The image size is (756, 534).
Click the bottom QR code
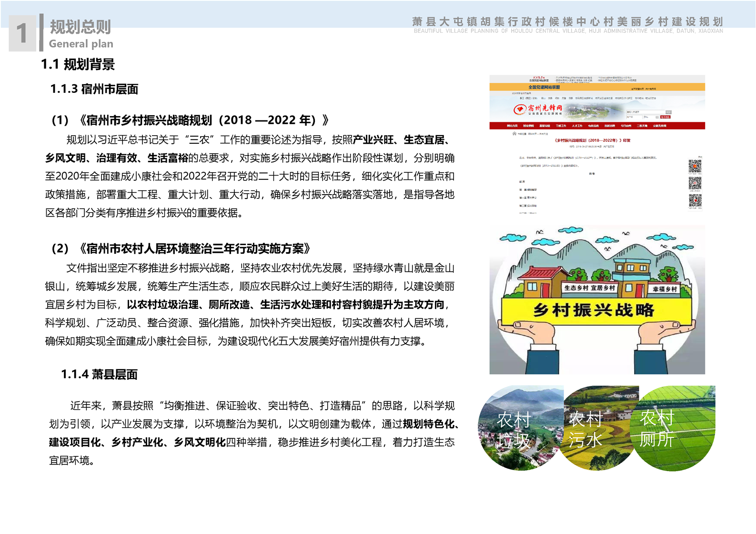click(695, 200)
